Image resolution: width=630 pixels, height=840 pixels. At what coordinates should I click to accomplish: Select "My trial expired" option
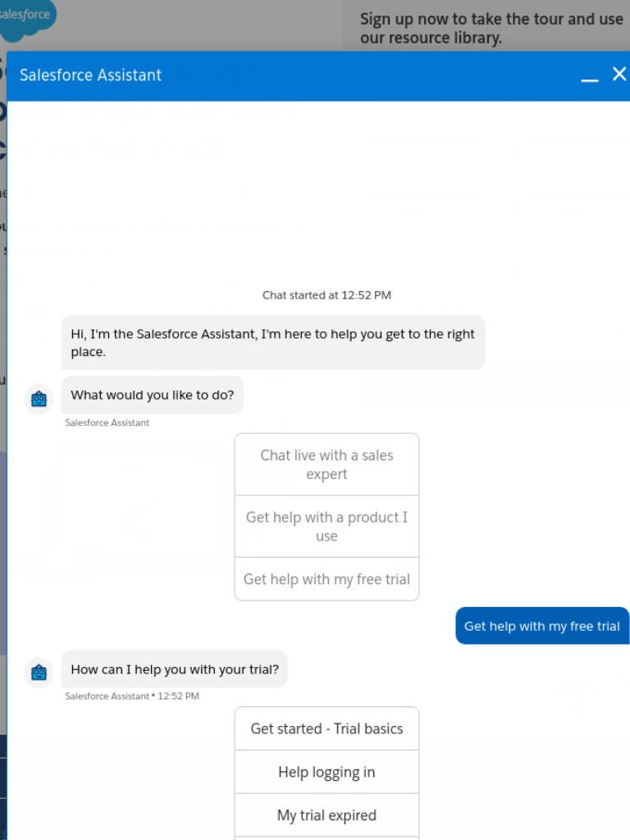(x=326, y=815)
